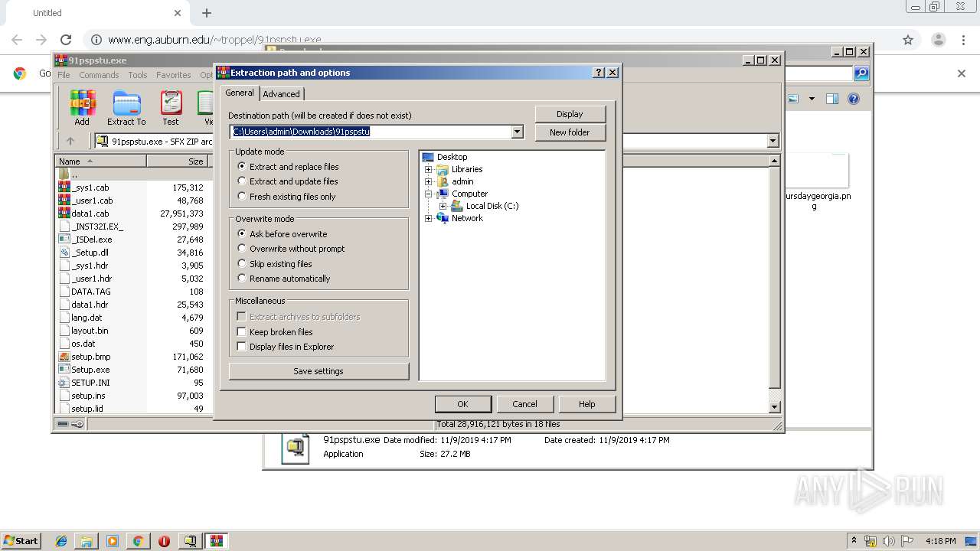Click the OK button

point(462,404)
